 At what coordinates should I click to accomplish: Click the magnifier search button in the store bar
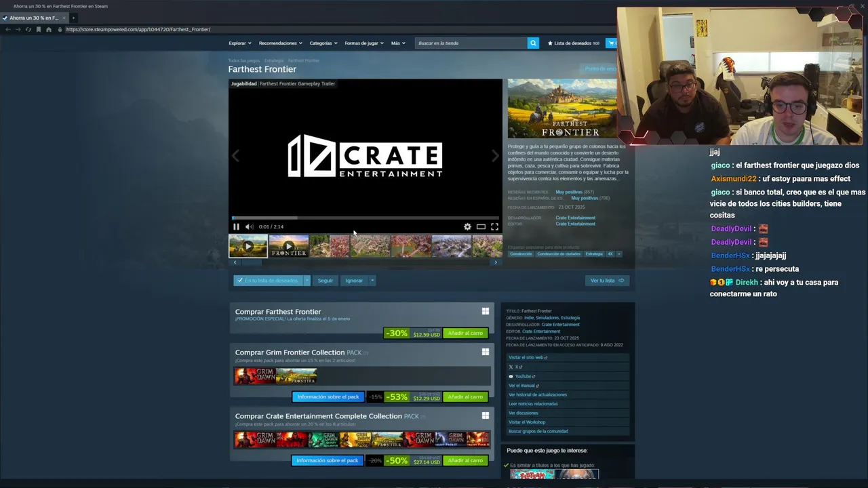click(533, 43)
